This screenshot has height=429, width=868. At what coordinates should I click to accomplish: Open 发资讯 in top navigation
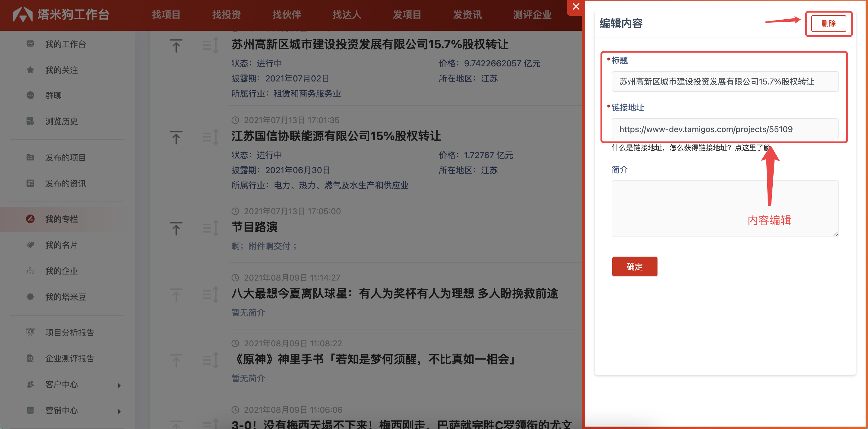coord(467,14)
